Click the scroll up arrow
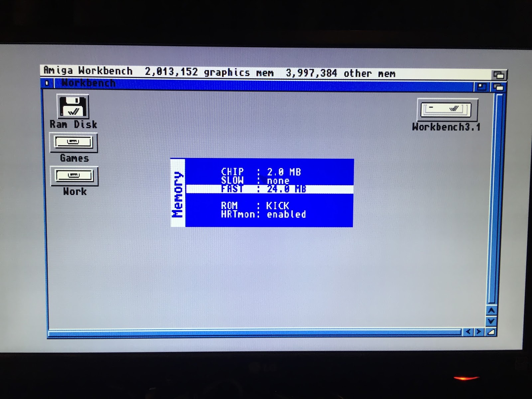 tap(491, 311)
